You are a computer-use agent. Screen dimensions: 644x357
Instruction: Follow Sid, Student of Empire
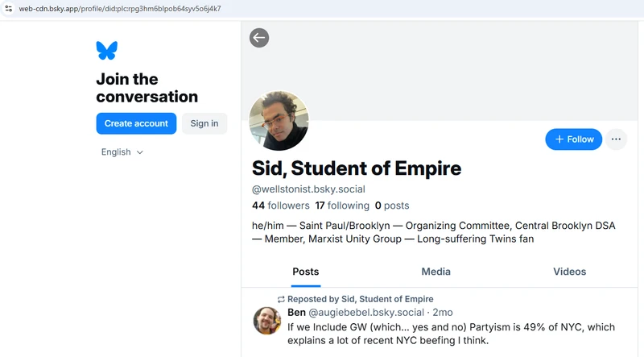click(573, 139)
